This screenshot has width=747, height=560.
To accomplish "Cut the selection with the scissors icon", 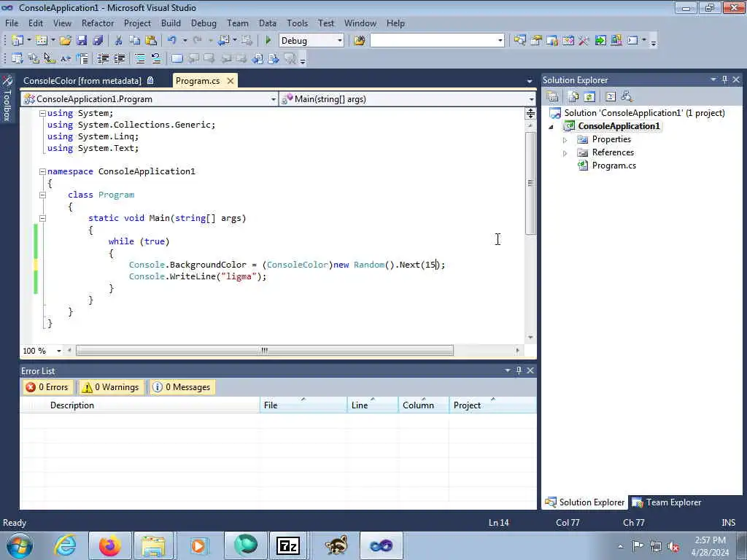I will pos(119,41).
